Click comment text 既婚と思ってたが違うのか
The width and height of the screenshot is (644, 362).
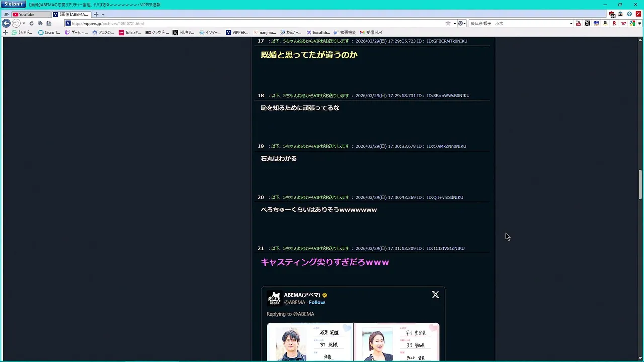point(309,55)
